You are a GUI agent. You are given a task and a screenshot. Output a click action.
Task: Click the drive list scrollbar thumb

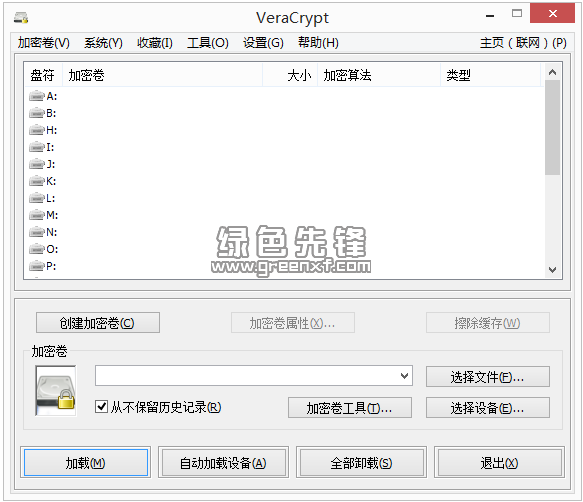(x=553, y=127)
